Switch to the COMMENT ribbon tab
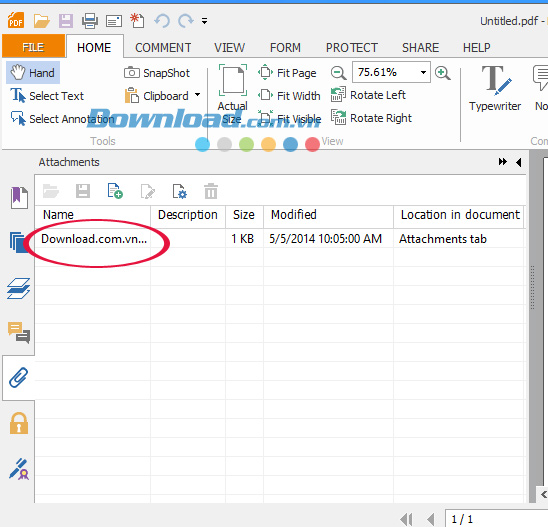This screenshot has width=548, height=527. tap(163, 48)
